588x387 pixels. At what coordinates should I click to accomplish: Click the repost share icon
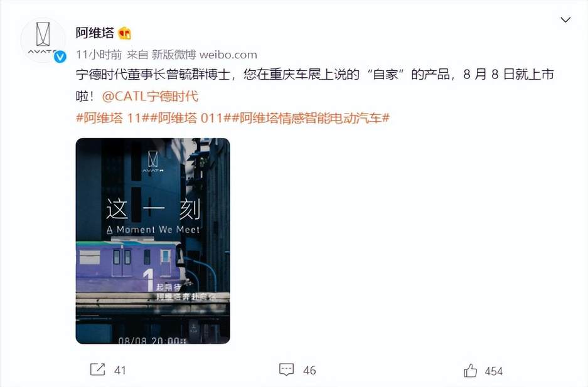[x=98, y=369]
